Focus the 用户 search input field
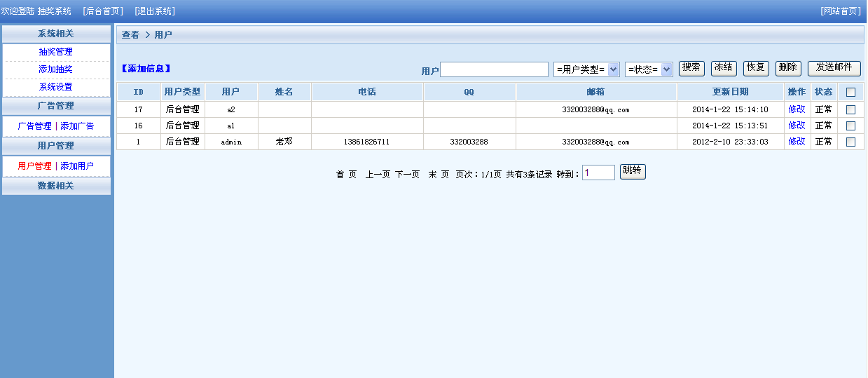The height and width of the screenshot is (378, 868). click(494, 69)
